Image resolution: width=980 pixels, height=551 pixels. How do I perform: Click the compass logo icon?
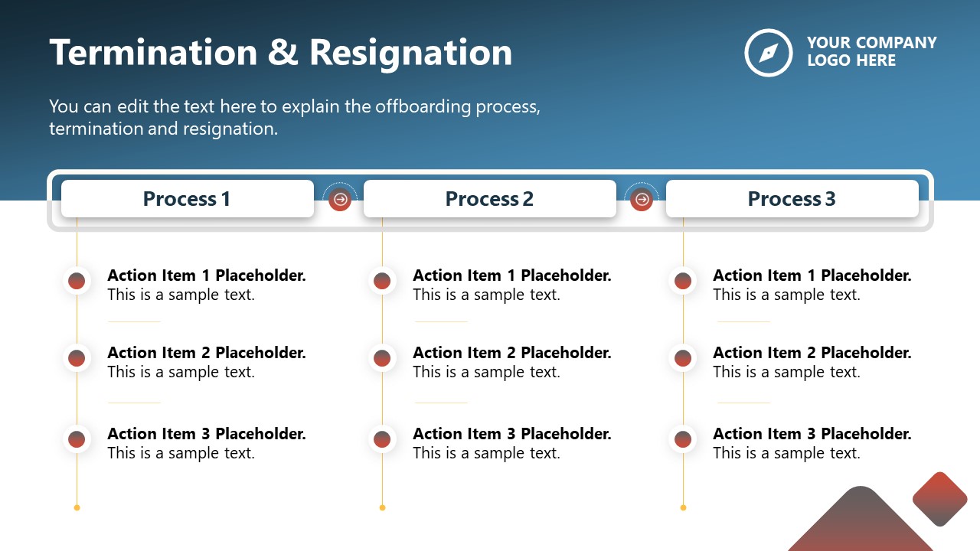pos(768,53)
